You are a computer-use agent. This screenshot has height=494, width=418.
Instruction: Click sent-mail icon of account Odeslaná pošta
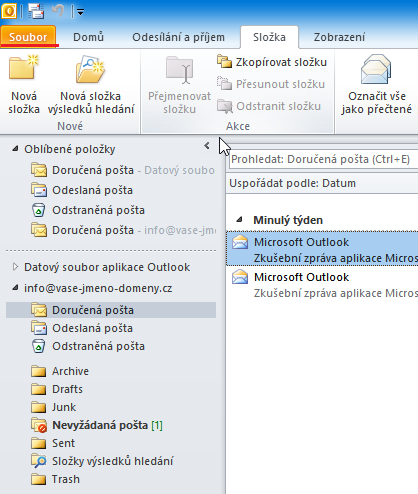[x=39, y=328]
